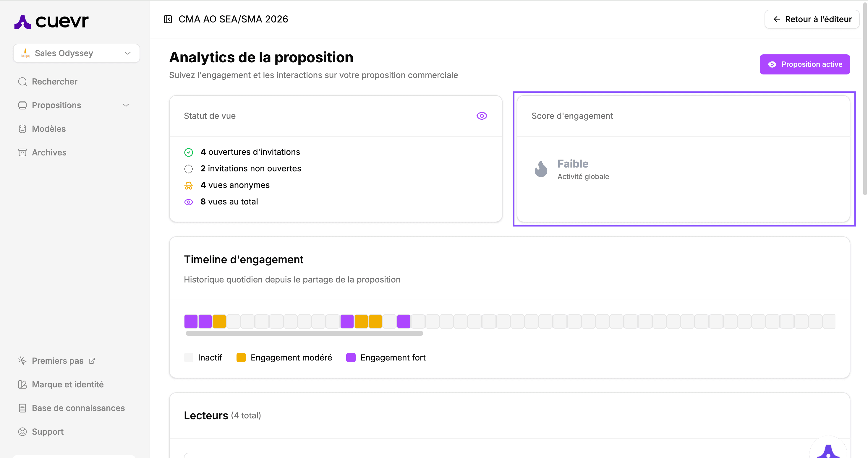Expand the Propositions section chevron
The image size is (868, 458).
coord(126,105)
